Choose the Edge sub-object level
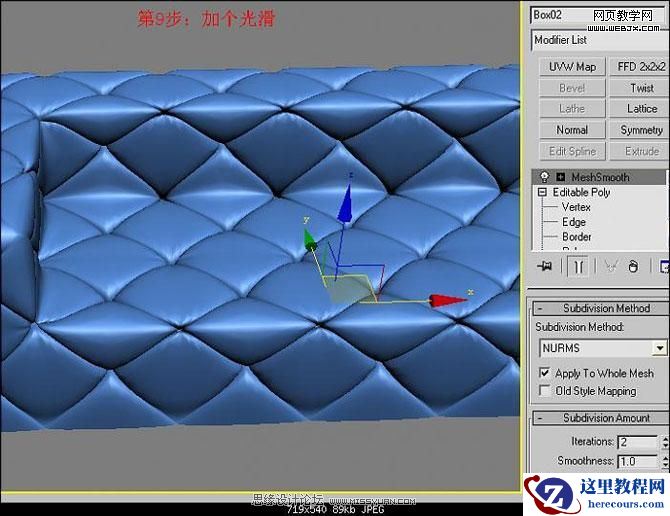 coord(574,222)
